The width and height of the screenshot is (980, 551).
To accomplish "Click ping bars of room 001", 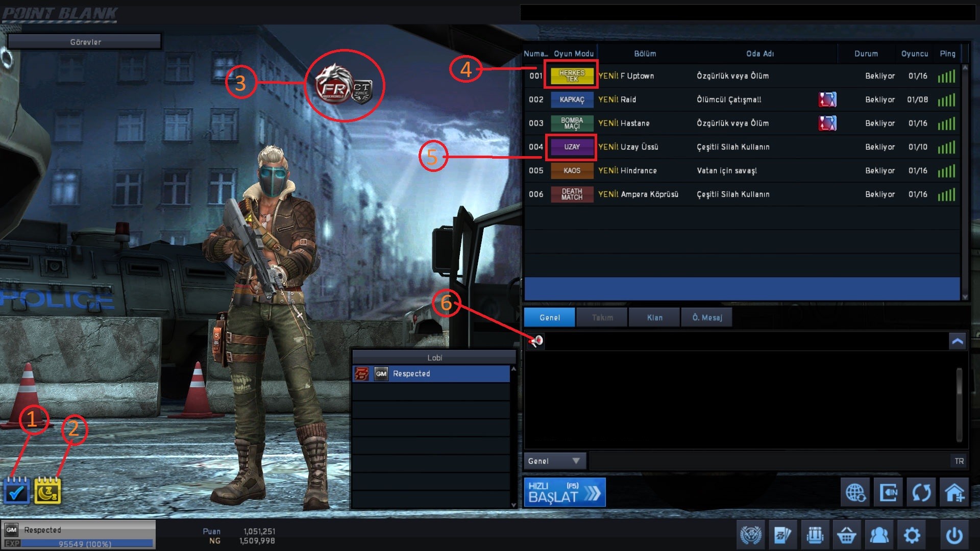I will click(946, 76).
